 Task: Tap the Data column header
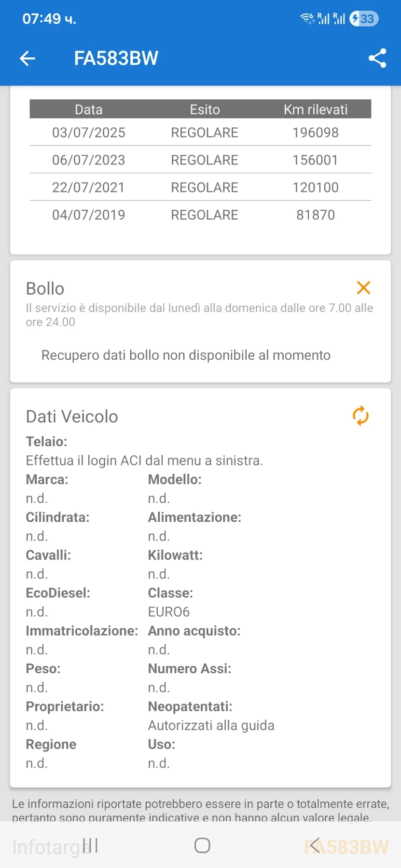tap(89, 109)
